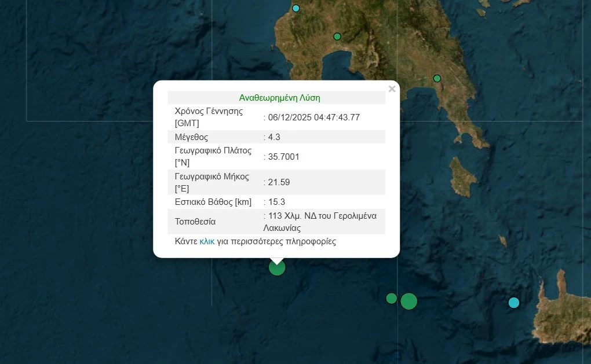
Task: Select the cyan earthquake marker near western Crete
Action: tap(514, 303)
